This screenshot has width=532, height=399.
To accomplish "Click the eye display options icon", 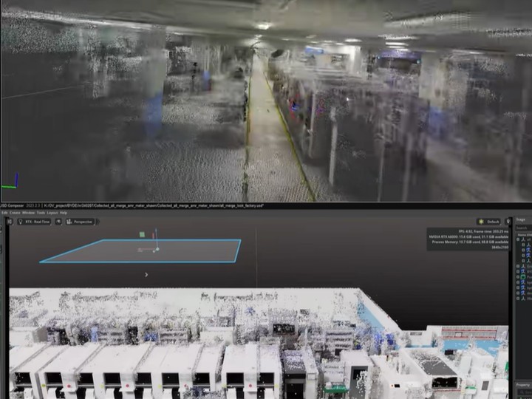I will [58, 222].
